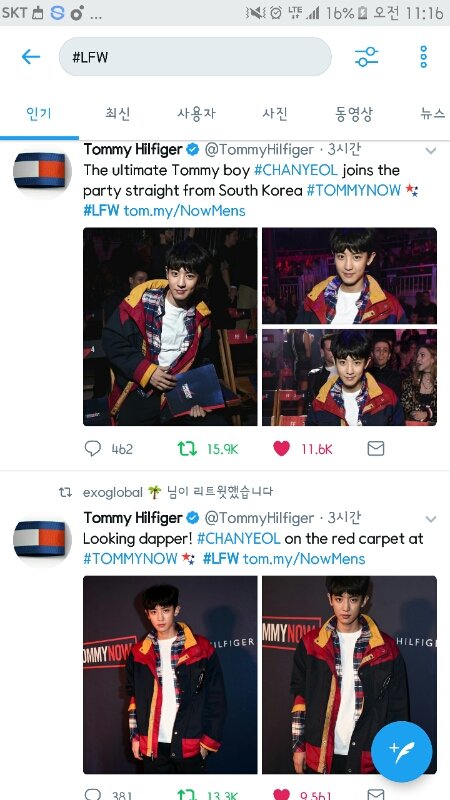450x800 pixels.
Task: Select the 동영상 tab
Action: pyautogui.click(x=354, y=113)
